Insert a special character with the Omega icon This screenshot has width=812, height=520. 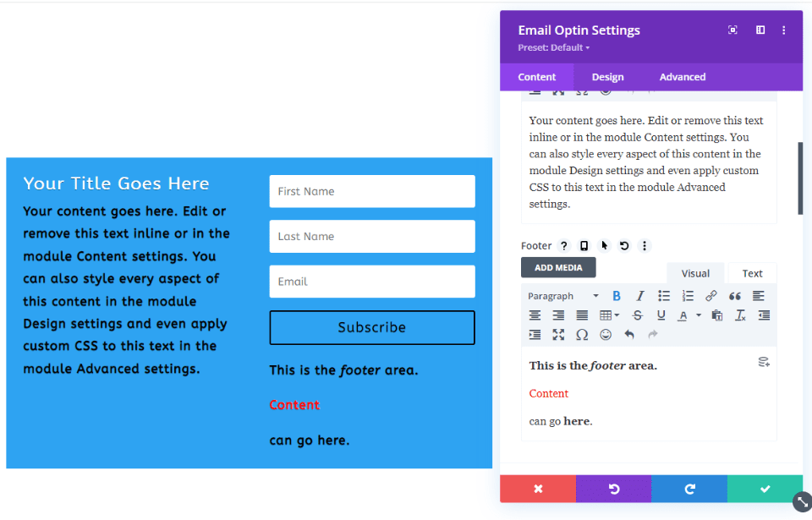point(583,334)
